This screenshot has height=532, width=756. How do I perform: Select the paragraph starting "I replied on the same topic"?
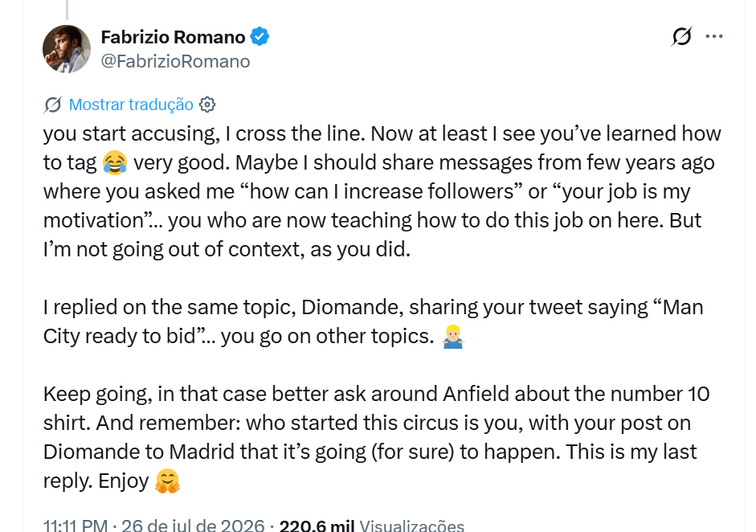373,321
